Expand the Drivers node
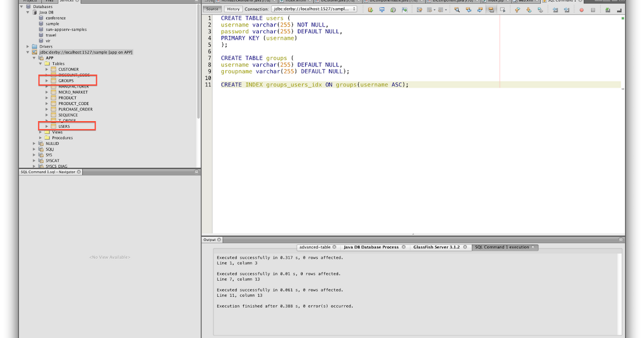The width and height of the screenshot is (644, 338). pos(27,47)
